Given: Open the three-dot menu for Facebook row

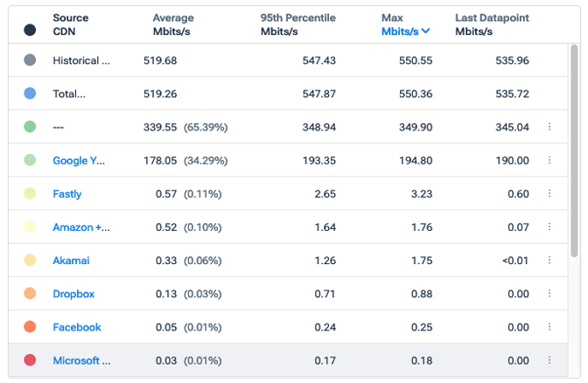Looking at the screenshot, I should pos(549,327).
